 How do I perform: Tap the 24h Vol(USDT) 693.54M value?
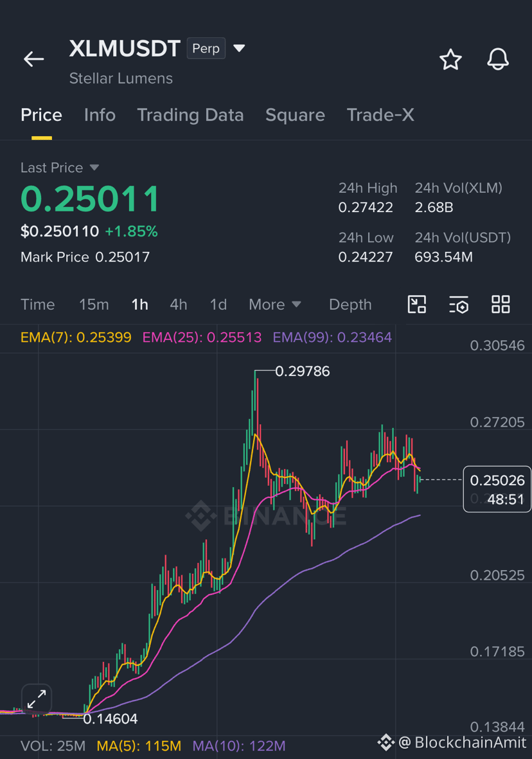(x=443, y=256)
